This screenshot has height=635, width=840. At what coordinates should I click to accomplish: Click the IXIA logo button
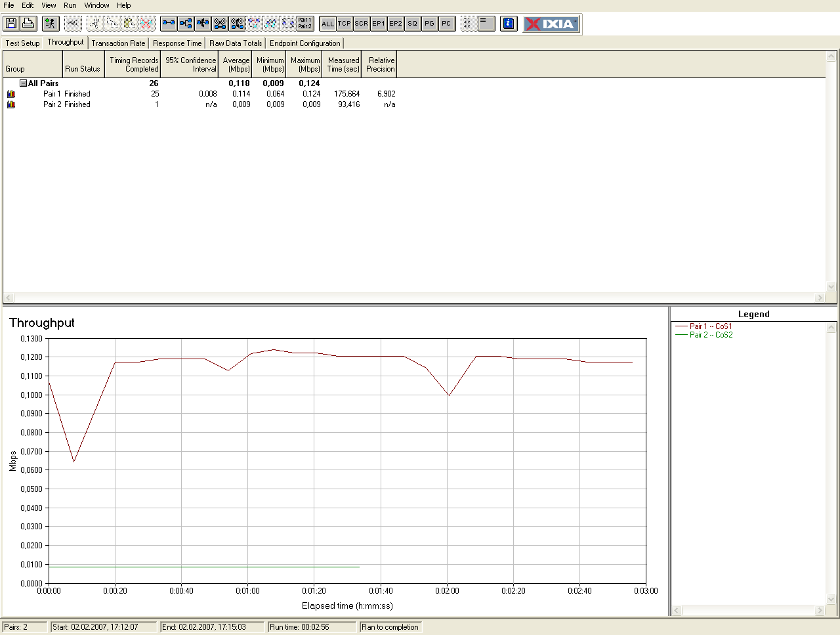(x=551, y=24)
